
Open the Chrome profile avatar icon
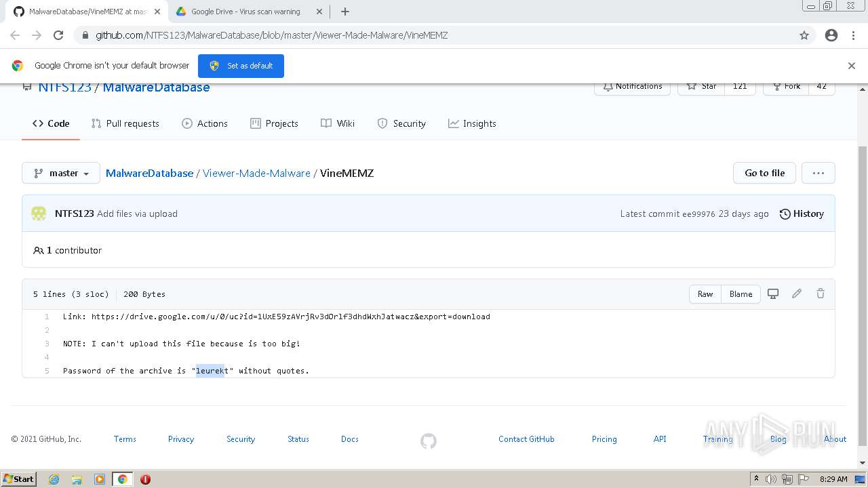(831, 35)
